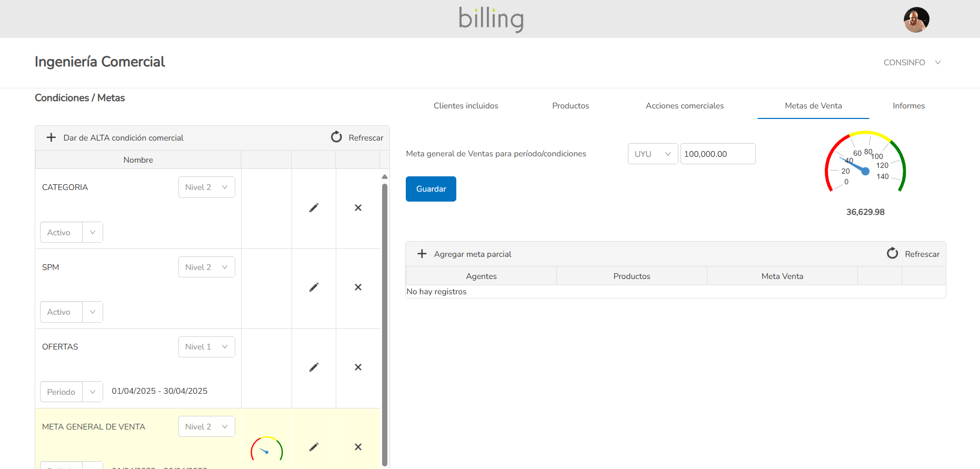Click the sales goal amount input field
Screen dimensions: 980x469
click(717, 154)
